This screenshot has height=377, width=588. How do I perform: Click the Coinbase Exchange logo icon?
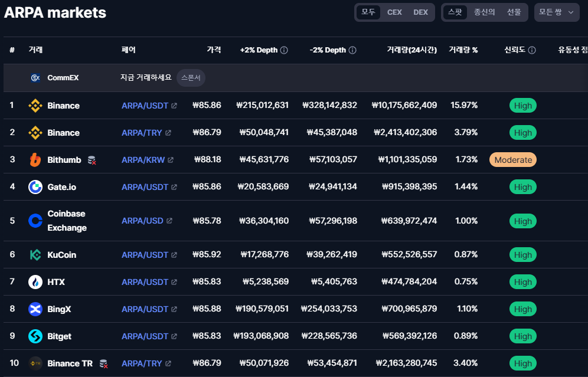click(x=35, y=221)
